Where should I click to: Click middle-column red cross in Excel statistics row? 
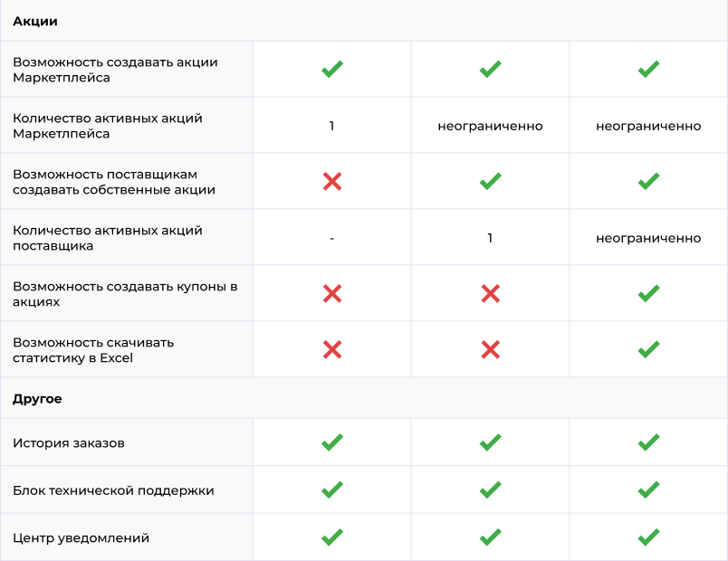click(x=490, y=350)
